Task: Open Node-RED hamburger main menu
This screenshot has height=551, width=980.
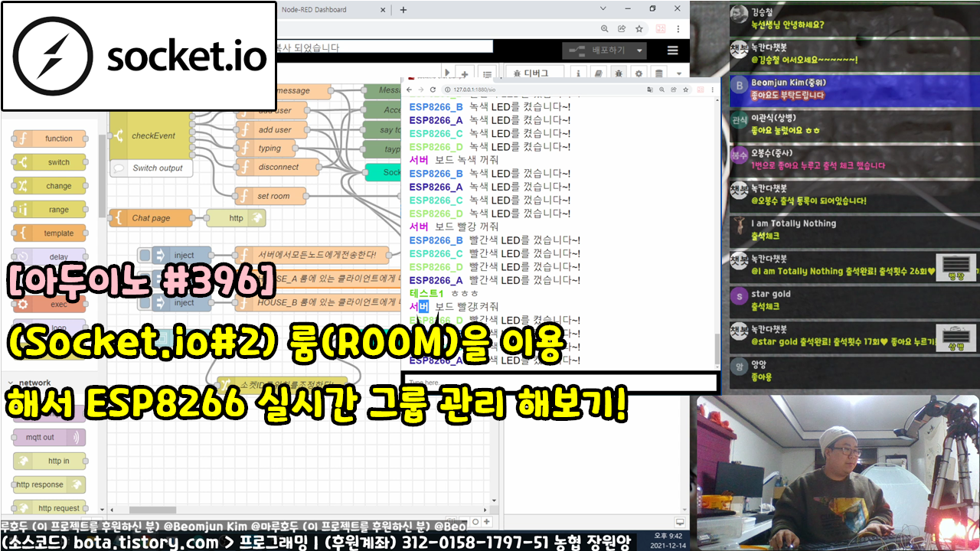Action: (x=673, y=51)
